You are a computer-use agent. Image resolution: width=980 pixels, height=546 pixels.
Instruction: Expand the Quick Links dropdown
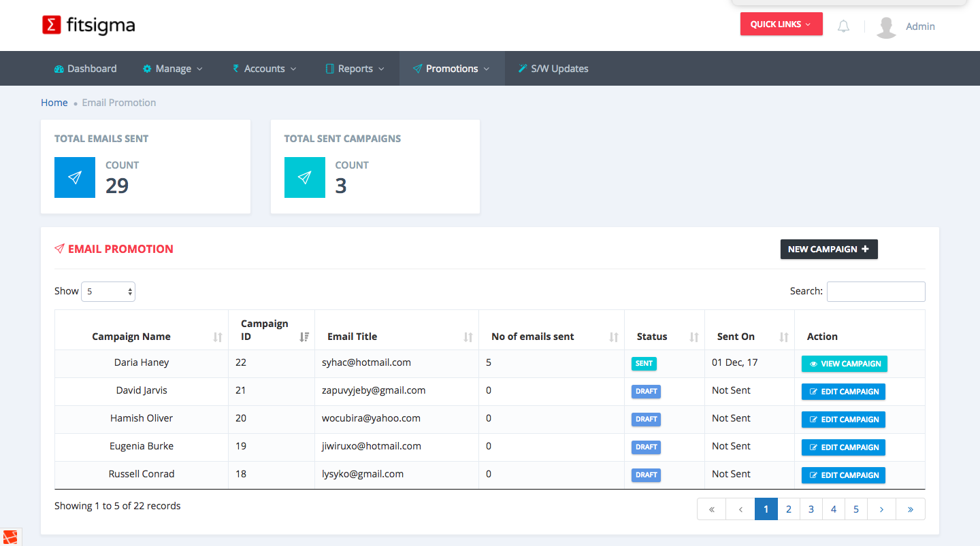click(781, 24)
